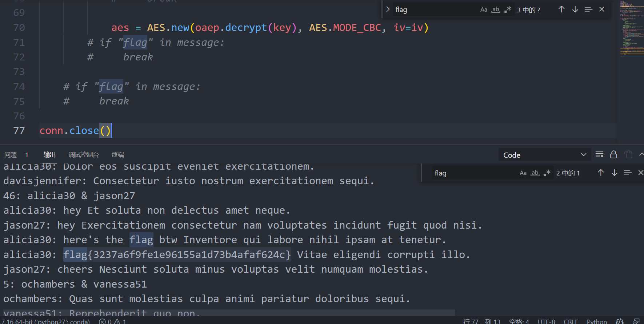Change line ending via CRLF status item
The image size is (644, 324).
coord(571,321)
